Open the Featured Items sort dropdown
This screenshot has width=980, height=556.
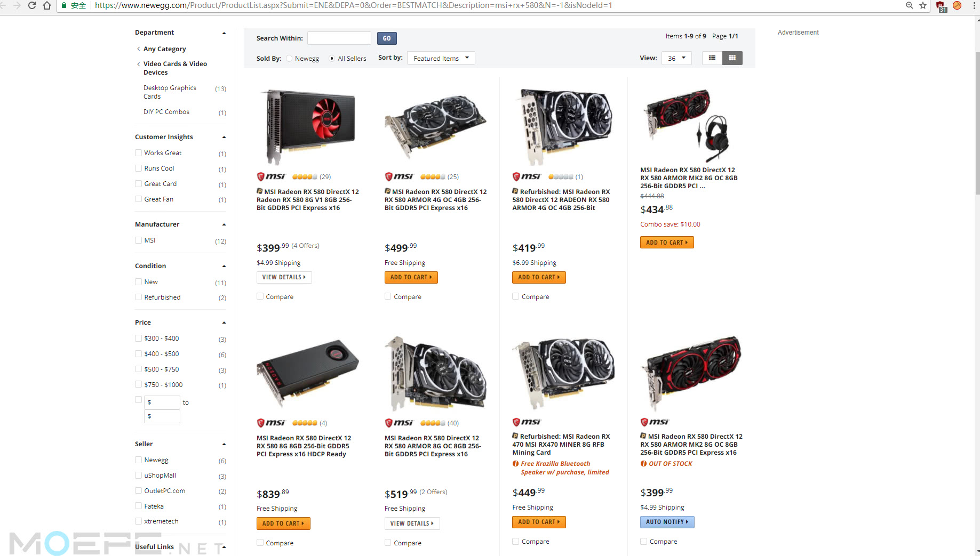(441, 58)
